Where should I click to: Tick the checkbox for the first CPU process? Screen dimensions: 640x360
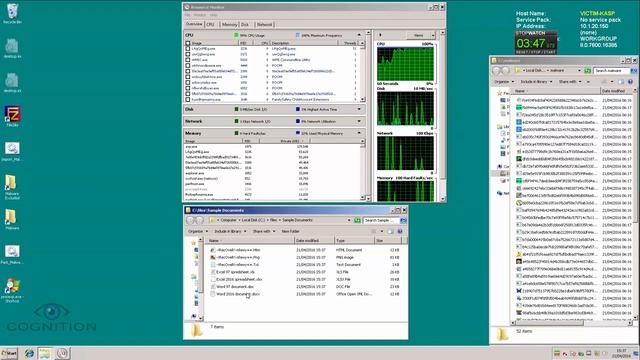click(188, 49)
